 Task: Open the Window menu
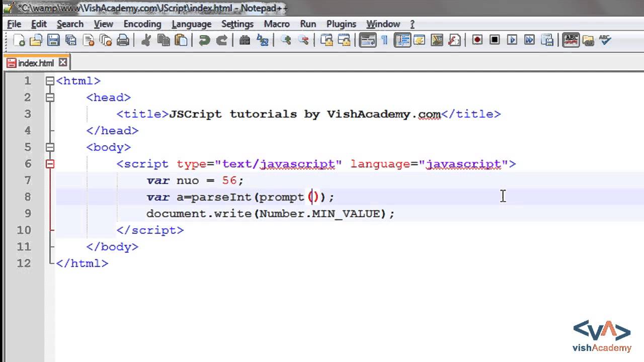click(383, 24)
